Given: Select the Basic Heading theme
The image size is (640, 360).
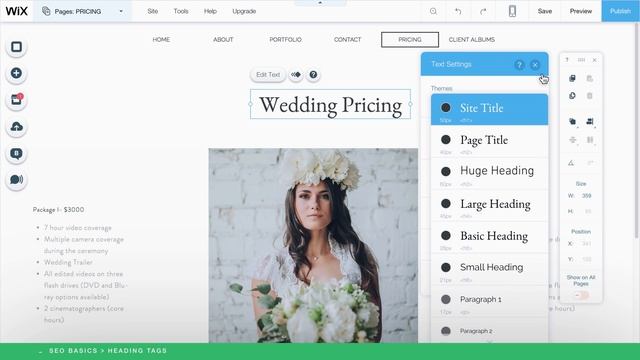Looking at the screenshot, I should pyautogui.click(x=489, y=237).
